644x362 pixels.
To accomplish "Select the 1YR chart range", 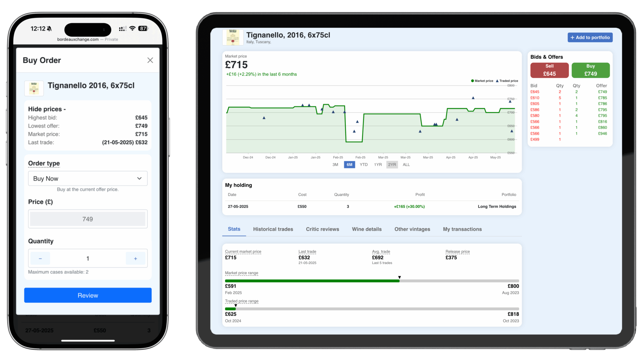I will coord(378,165).
